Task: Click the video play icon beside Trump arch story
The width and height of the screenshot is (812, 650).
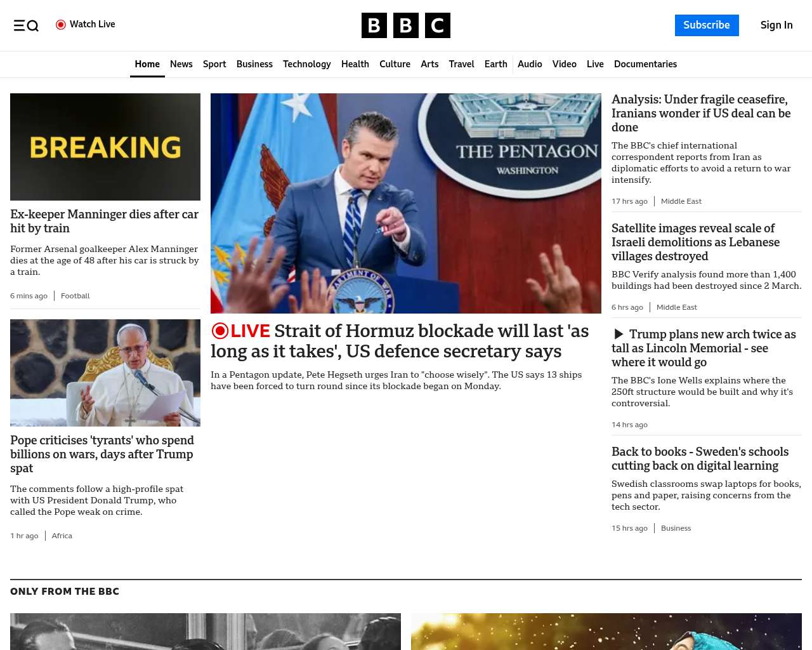Action: pos(619,335)
